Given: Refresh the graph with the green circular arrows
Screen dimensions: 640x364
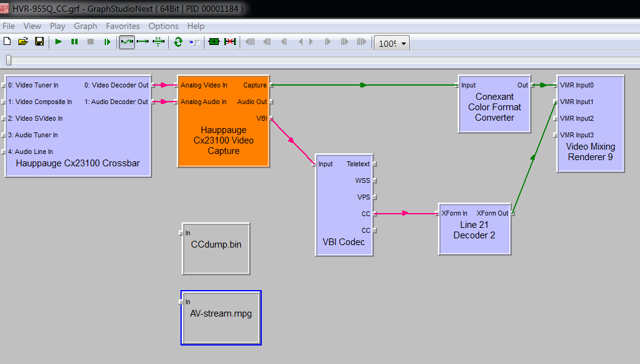Looking at the screenshot, I should (x=178, y=42).
